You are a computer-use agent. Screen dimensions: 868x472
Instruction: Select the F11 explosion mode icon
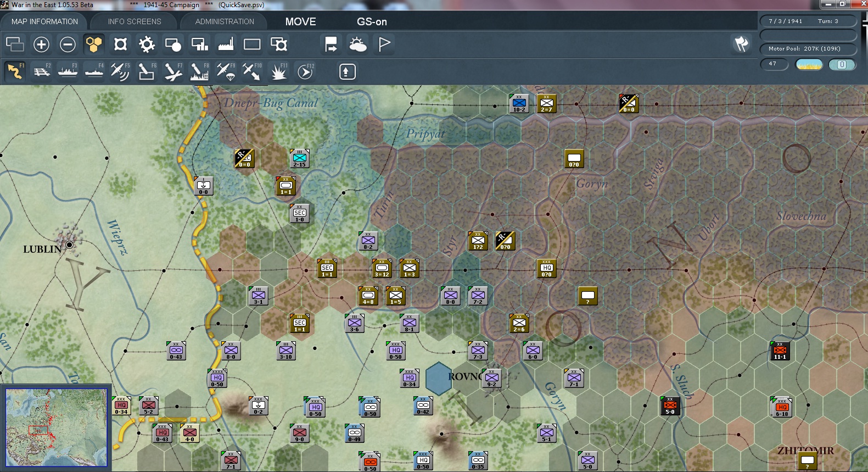(x=278, y=71)
